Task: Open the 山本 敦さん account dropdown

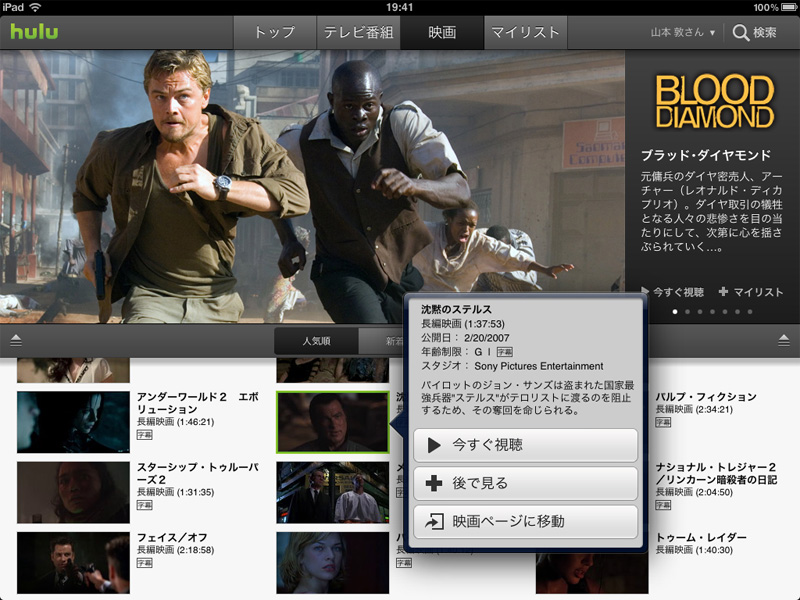Action: [x=684, y=33]
